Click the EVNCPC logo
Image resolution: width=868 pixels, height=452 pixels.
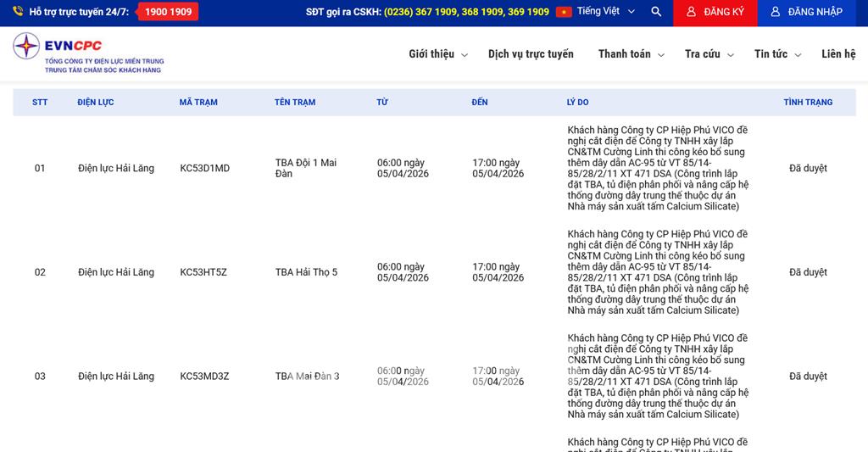pos(88,53)
